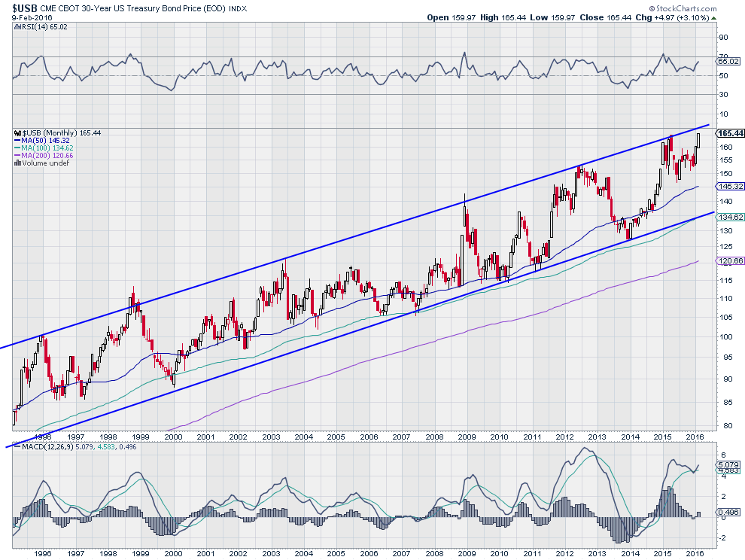Click the 2009 year marker on lower axis

[x=467, y=553]
